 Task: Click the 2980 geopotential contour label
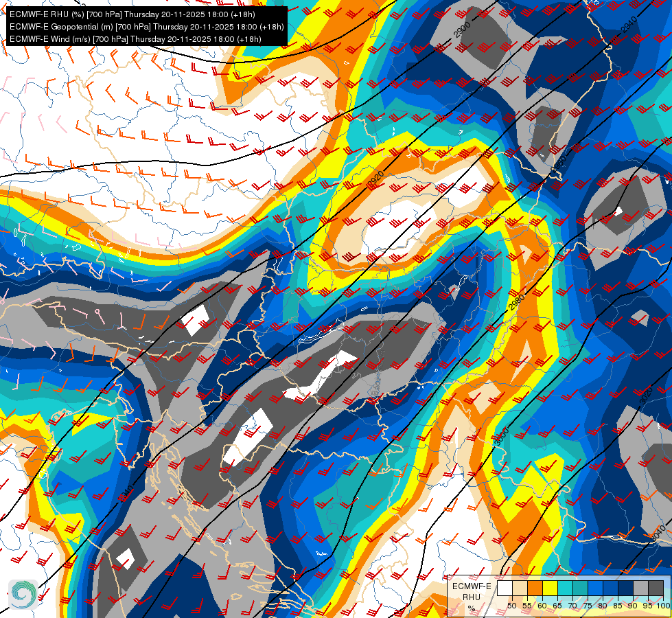point(516,301)
